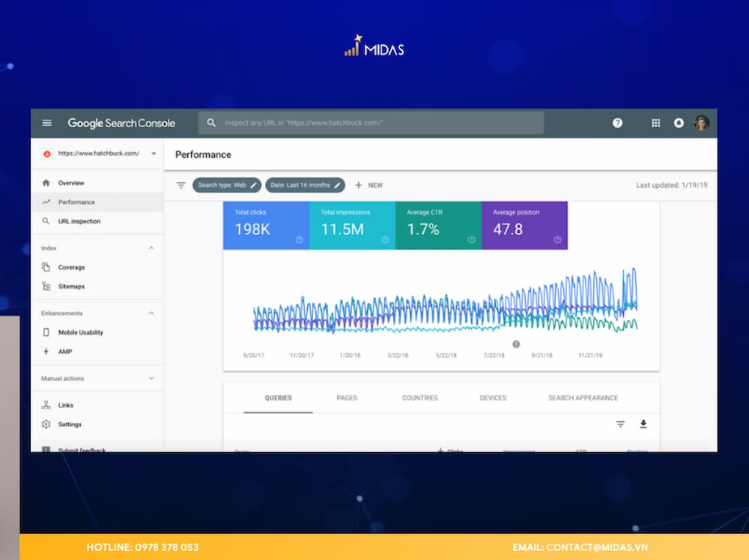
Task: Open the Google apps grid icon
Action: 655,124
